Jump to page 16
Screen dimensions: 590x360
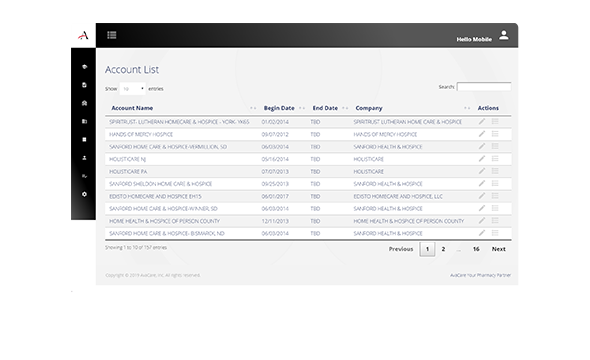pos(476,249)
